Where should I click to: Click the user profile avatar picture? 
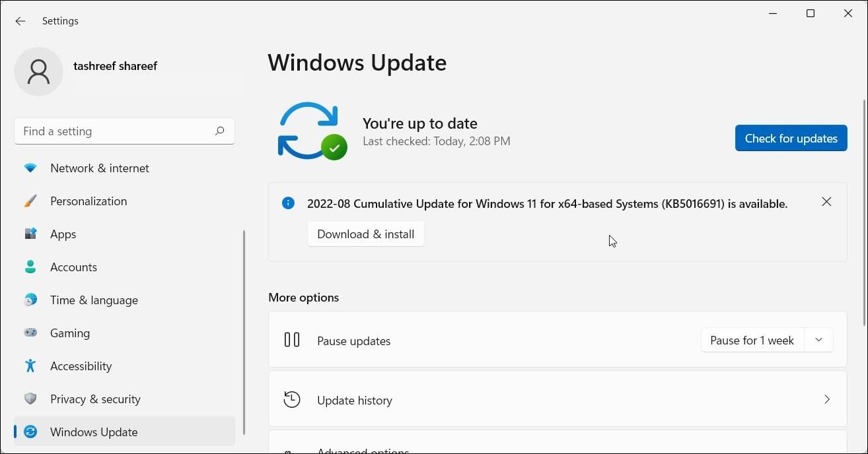[x=38, y=71]
